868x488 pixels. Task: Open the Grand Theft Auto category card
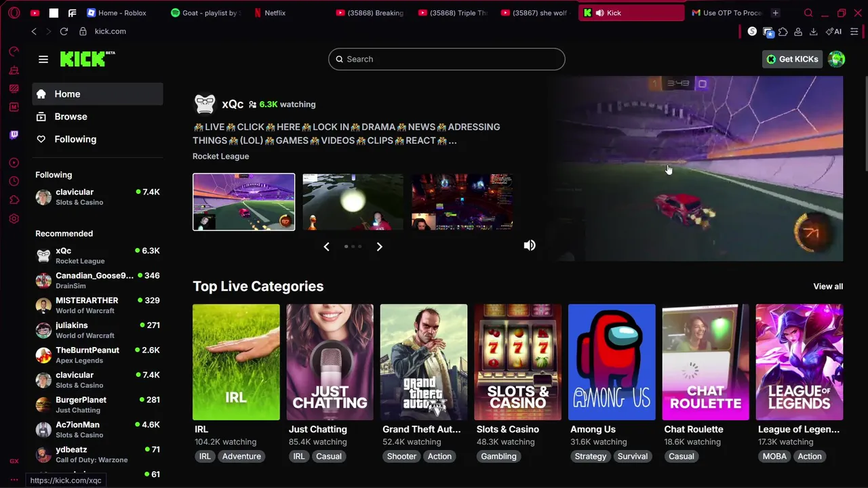[424, 362]
